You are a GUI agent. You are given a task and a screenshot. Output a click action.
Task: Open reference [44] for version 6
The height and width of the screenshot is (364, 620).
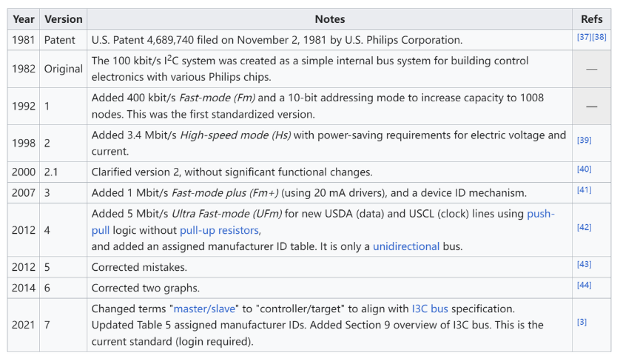[x=584, y=286]
